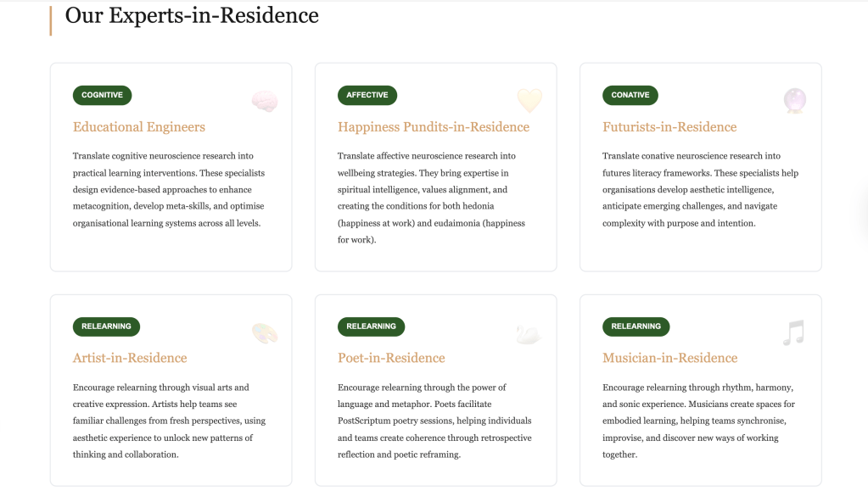Click the heart icon on Happiness Pundits card

(x=529, y=102)
